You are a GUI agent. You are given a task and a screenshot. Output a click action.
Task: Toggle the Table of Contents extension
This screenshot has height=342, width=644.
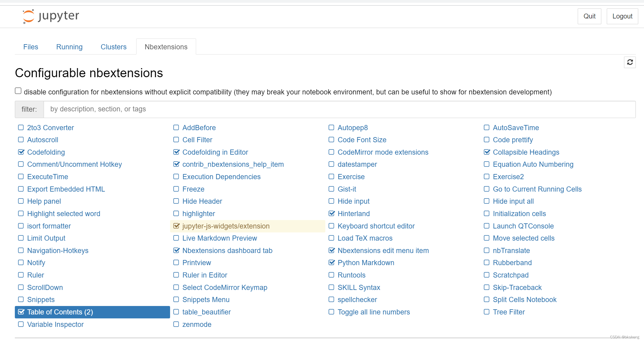[22, 312]
